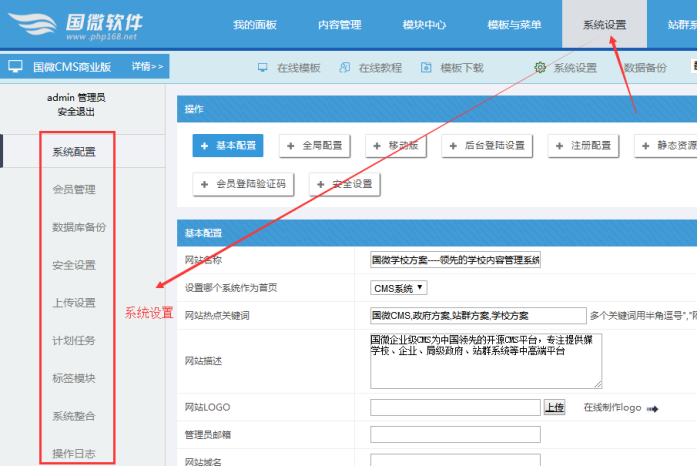The width and height of the screenshot is (697, 466).
Task: Open the 模块中心 navigation tab
Action: 424,24
